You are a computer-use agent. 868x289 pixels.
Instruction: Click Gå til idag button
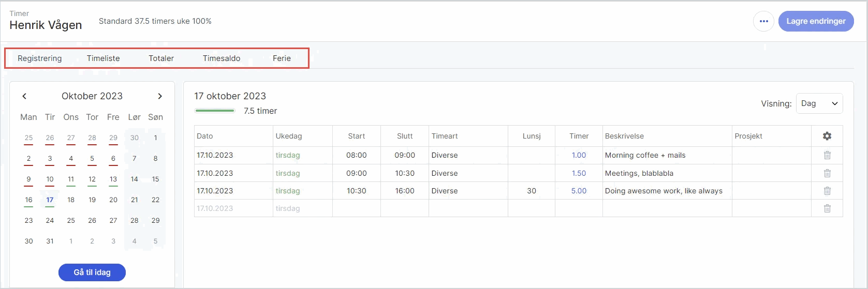92,272
